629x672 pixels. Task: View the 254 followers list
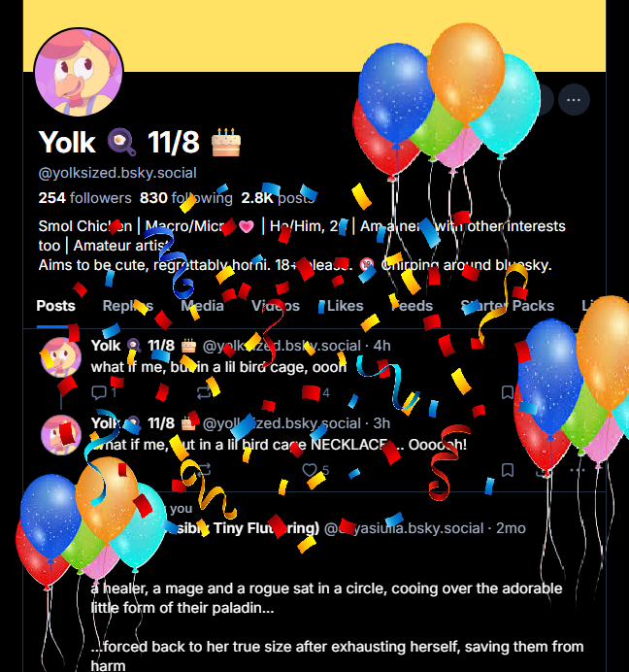coord(84,198)
